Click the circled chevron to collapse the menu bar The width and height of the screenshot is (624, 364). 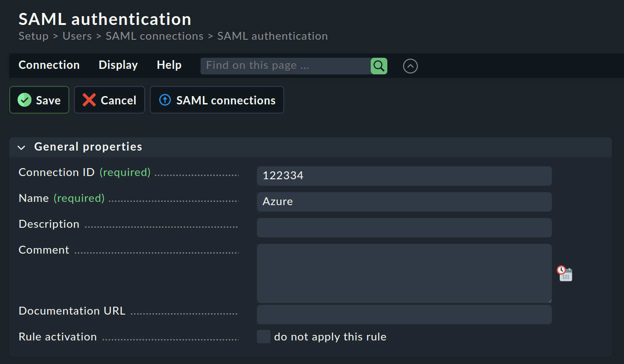[x=410, y=66]
